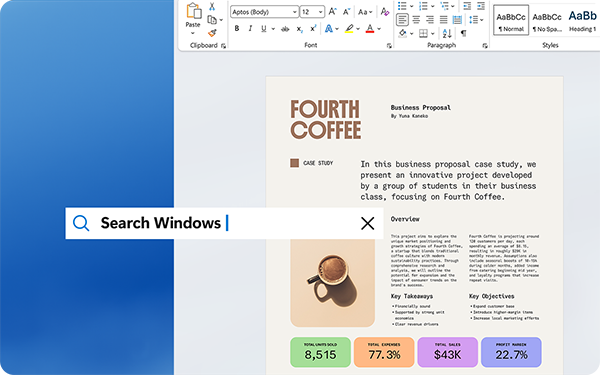Select the Heading 1 style
The image size is (600, 375).
(x=582, y=20)
